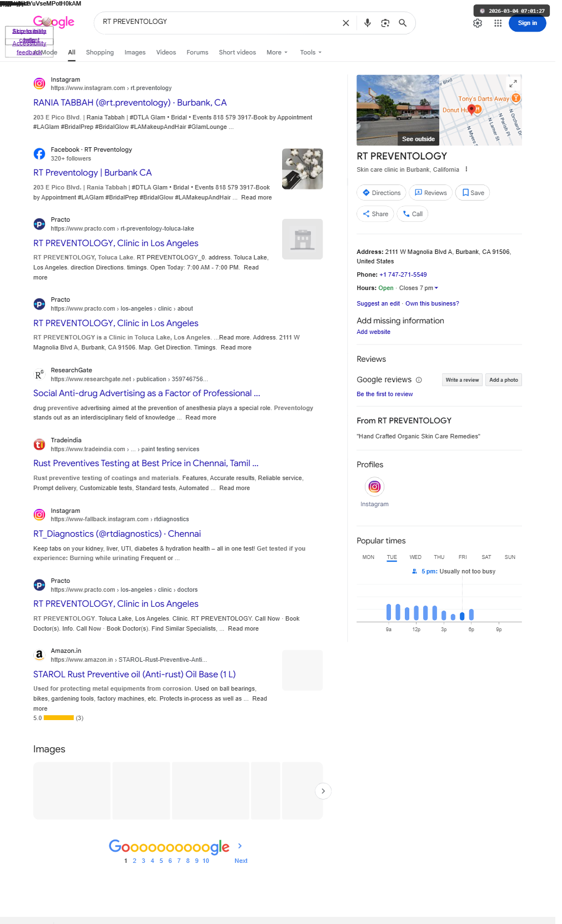Select WED in Popular times
Viewport: 562px width, 924px height.
415,557
